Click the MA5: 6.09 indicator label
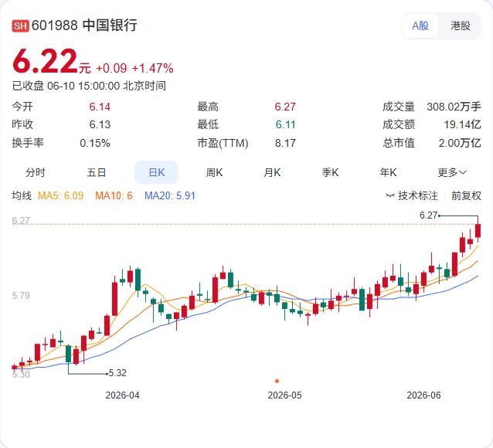The width and height of the screenshot is (493, 448). pos(61,196)
